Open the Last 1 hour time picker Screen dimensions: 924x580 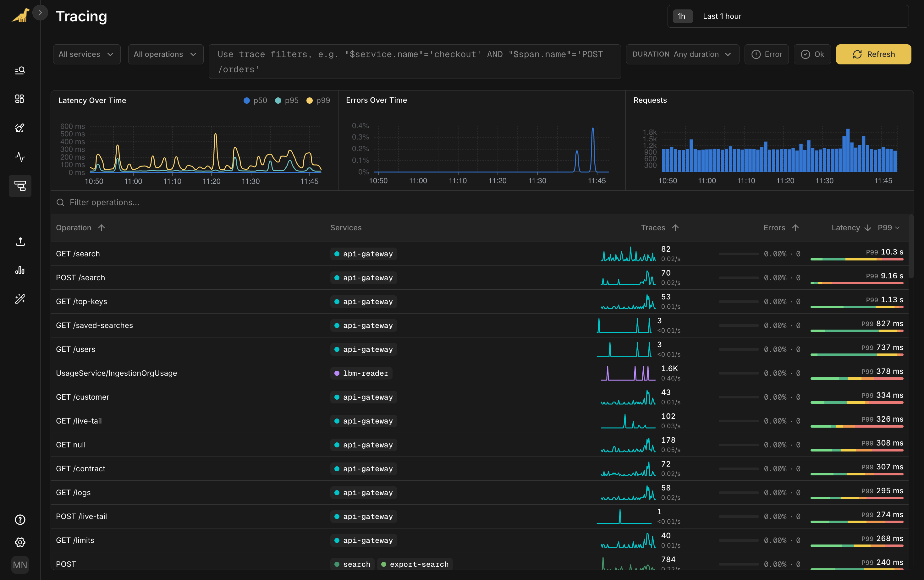(x=788, y=16)
